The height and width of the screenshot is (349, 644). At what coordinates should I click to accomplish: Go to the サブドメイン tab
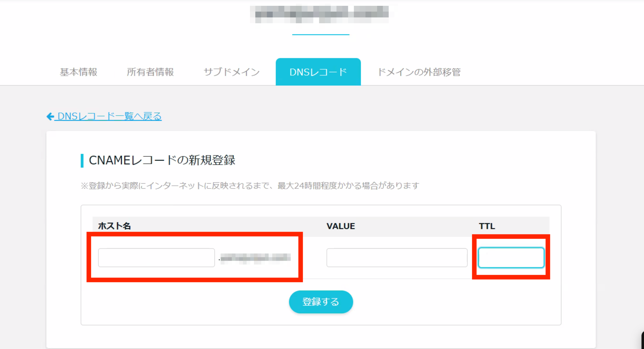[231, 72]
